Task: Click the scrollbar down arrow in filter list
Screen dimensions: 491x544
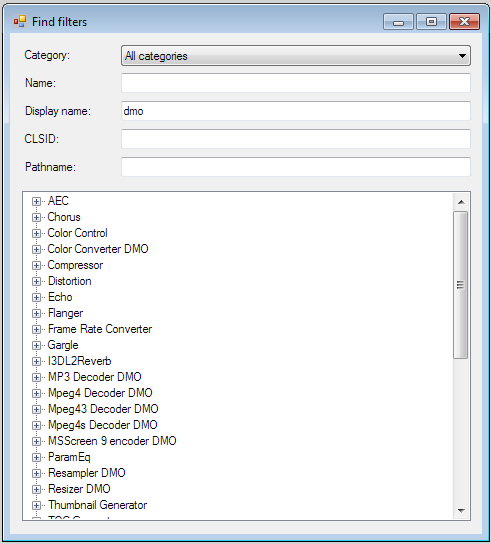Action: (x=461, y=511)
